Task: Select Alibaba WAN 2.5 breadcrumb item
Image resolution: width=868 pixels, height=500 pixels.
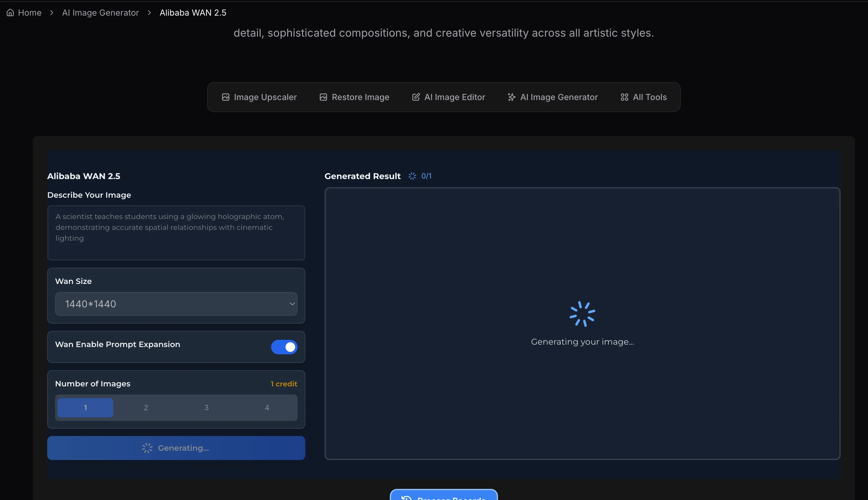Action: (x=193, y=12)
